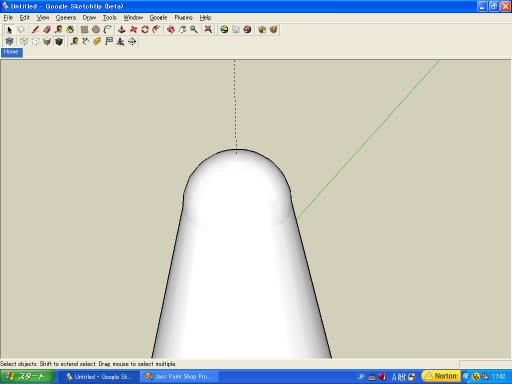Activate the Push/Pull tool

point(122,30)
